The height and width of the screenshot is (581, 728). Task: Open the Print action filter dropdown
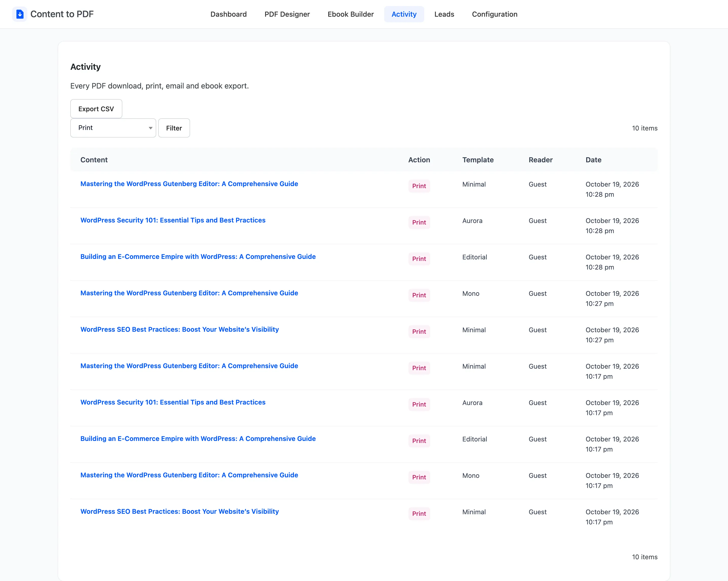113,128
